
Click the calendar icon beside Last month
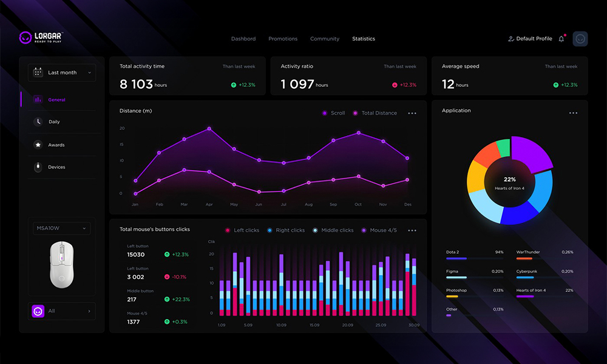pyautogui.click(x=38, y=72)
